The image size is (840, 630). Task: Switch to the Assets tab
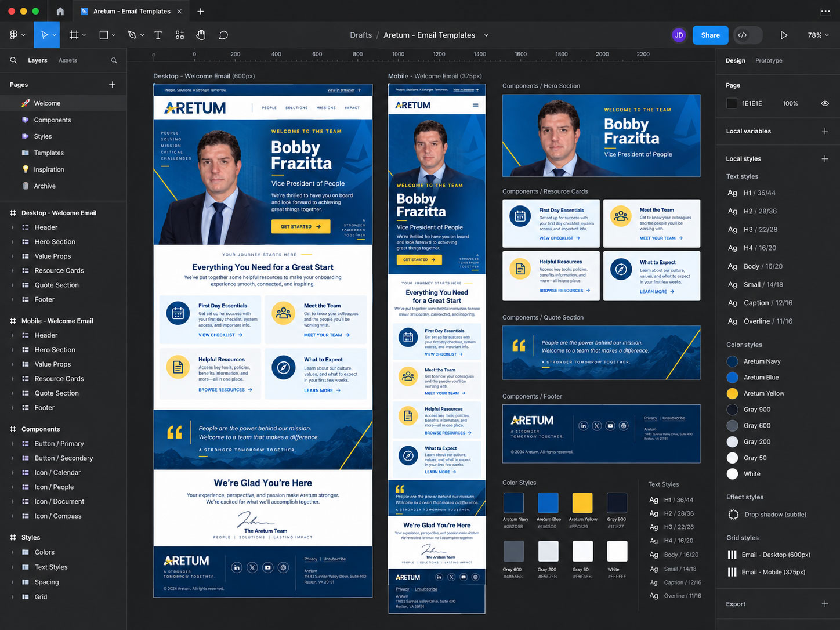(68, 60)
